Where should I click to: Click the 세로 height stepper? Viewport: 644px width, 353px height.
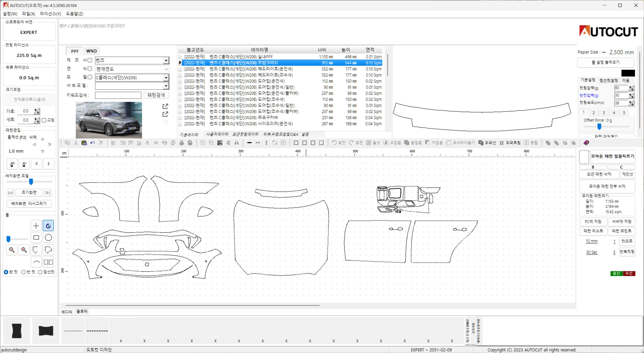coord(37,120)
